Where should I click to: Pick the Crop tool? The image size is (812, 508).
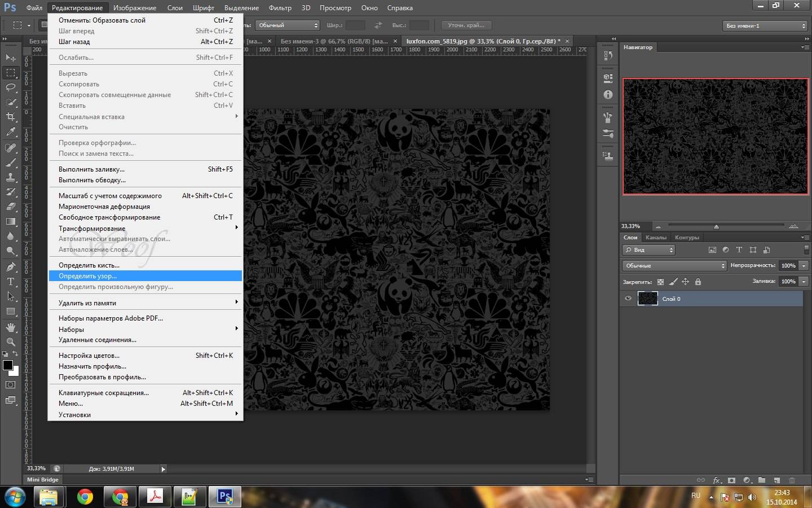[x=11, y=117]
